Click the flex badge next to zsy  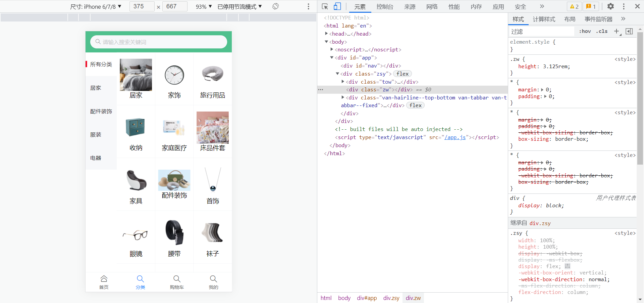click(x=402, y=74)
